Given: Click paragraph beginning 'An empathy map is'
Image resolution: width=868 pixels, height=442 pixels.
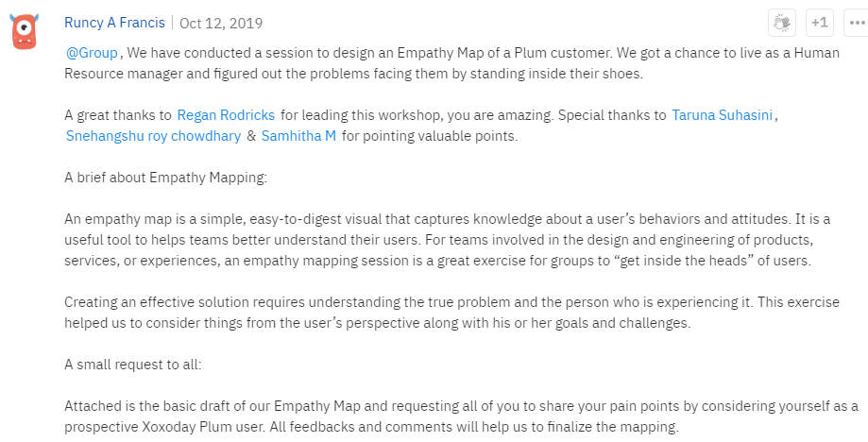Looking at the screenshot, I should 448,240.
